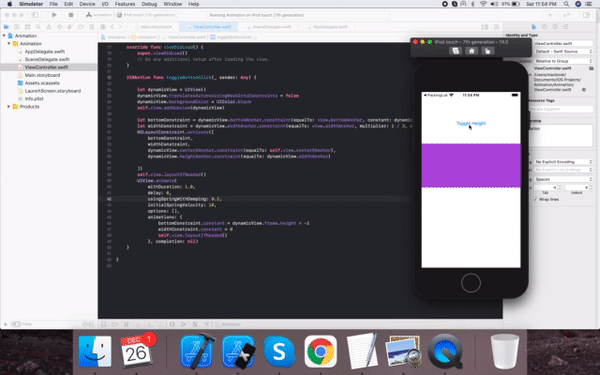The height and width of the screenshot is (375, 600).
Task: Tap Toggle Height in the Simulator
Action: (x=471, y=123)
